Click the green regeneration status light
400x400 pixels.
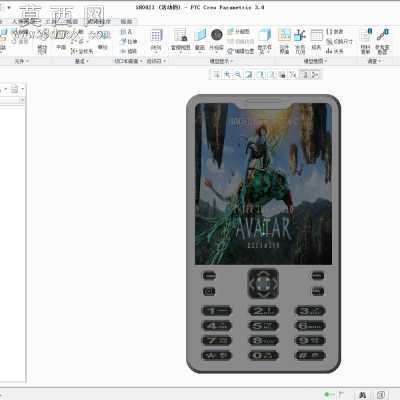pyautogui.click(x=327, y=395)
